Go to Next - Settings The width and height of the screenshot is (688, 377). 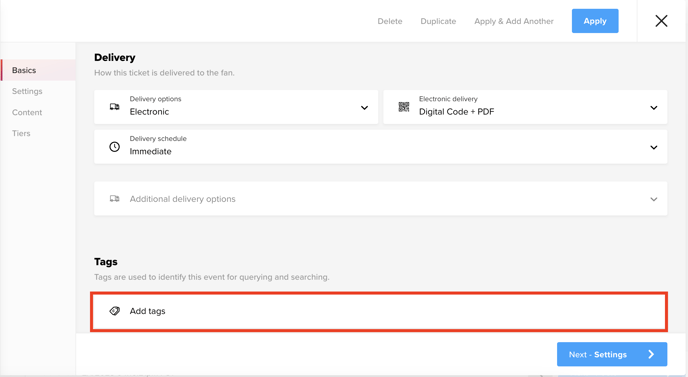(612, 354)
